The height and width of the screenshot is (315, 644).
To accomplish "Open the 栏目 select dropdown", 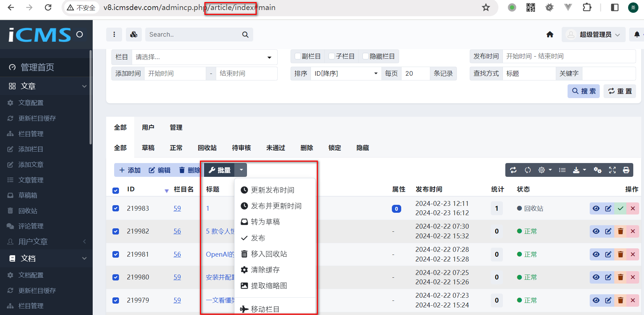I will pos(204,57).
